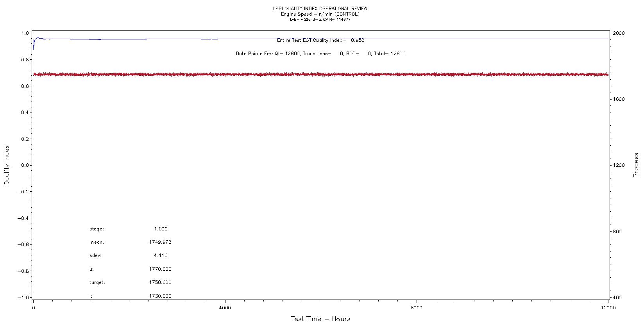Click the 4000 tick on the time axis

(225, 308)
